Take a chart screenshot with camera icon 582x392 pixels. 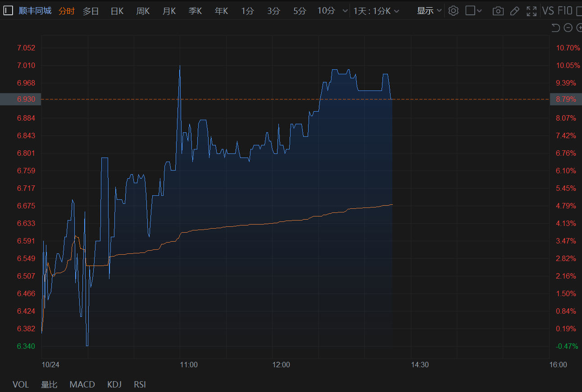click(x=498, y=11)
